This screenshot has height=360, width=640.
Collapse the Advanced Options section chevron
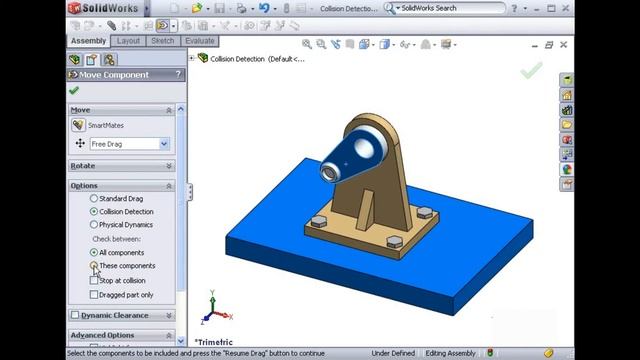tap(169, 335)
